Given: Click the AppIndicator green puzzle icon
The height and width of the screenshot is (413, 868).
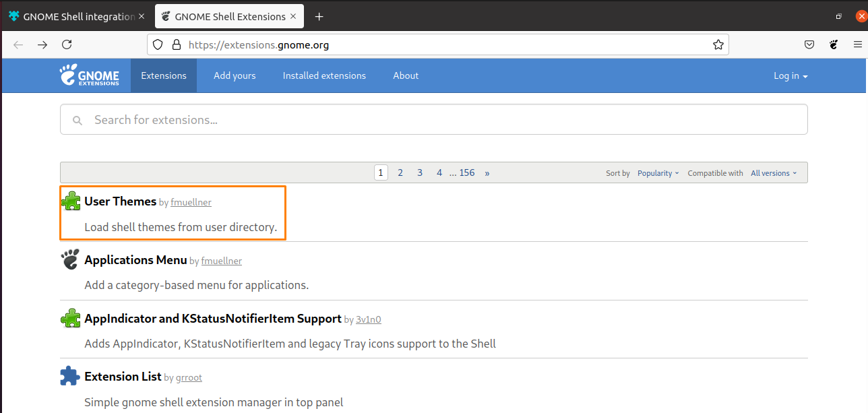Looking at the screenshot, I should pyautogui.click(x=71, y=319).
